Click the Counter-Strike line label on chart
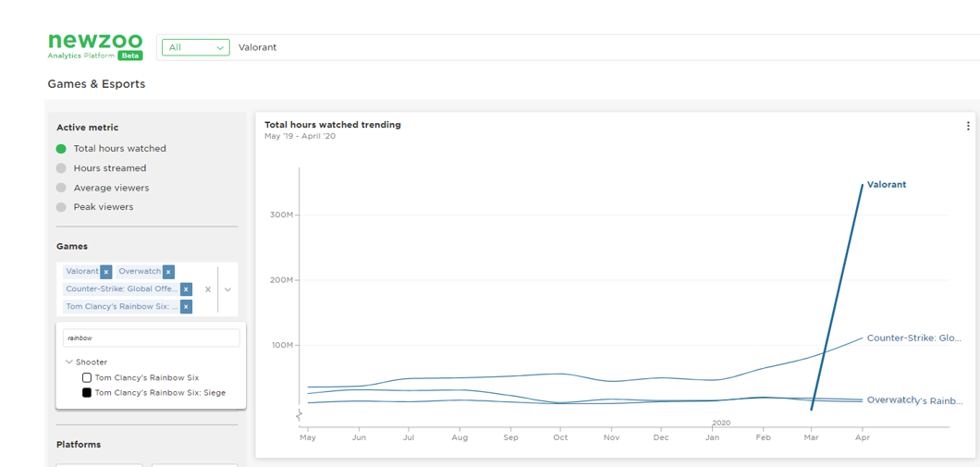This screenshot has height=467, width=980. coord(913,338)
